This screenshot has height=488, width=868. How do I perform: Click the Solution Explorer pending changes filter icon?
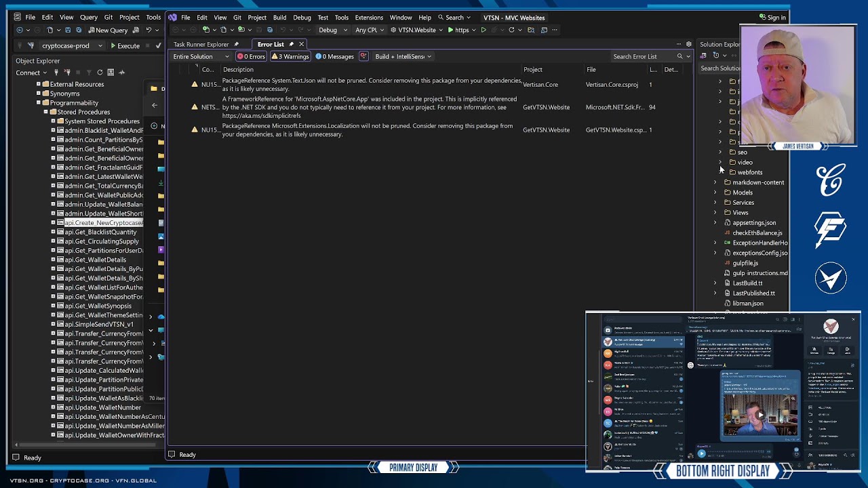coord(715,56)
